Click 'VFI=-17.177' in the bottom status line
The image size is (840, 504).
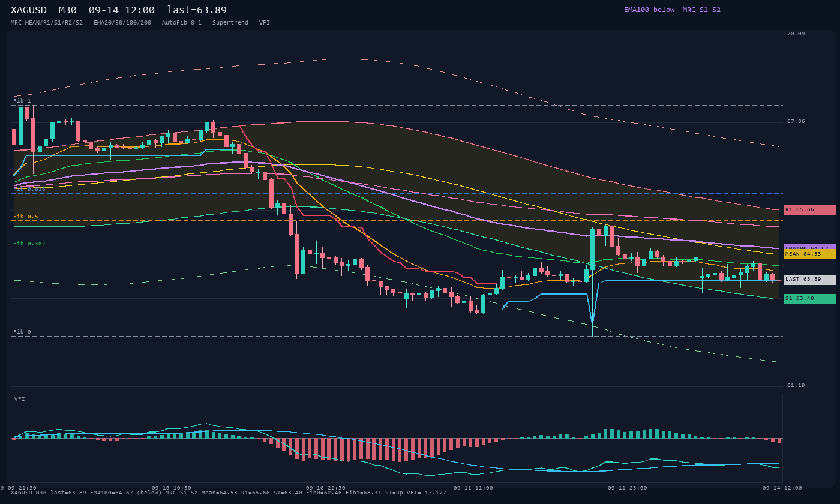tap(427, 493)
